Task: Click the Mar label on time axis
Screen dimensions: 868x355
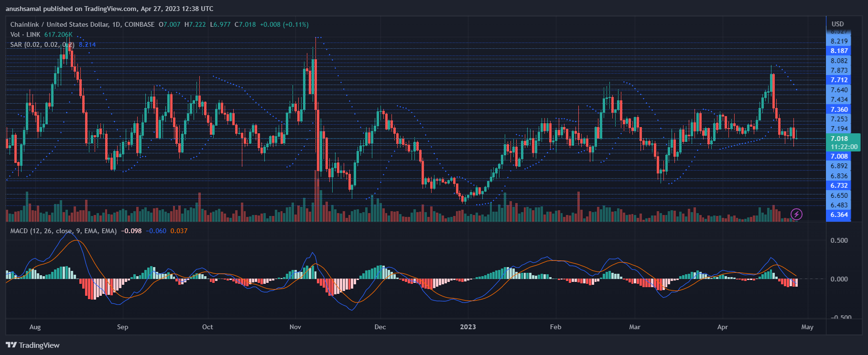Action: pos(635,327)
